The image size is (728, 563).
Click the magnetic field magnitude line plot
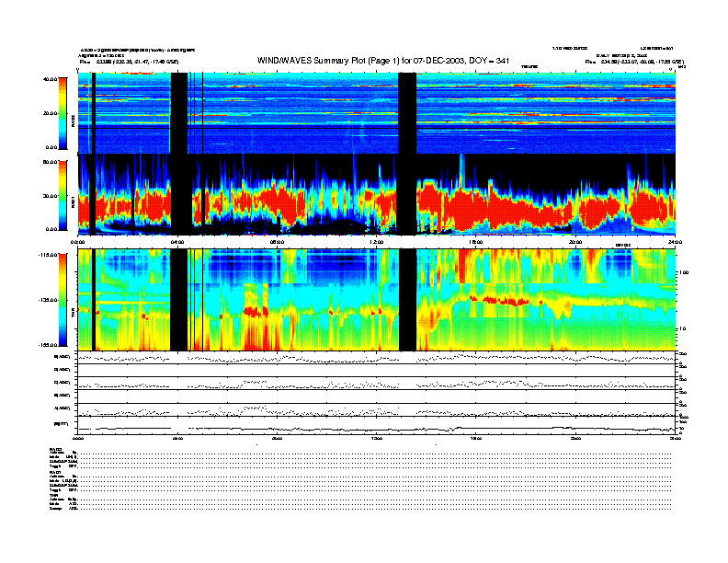coord(376,429)
